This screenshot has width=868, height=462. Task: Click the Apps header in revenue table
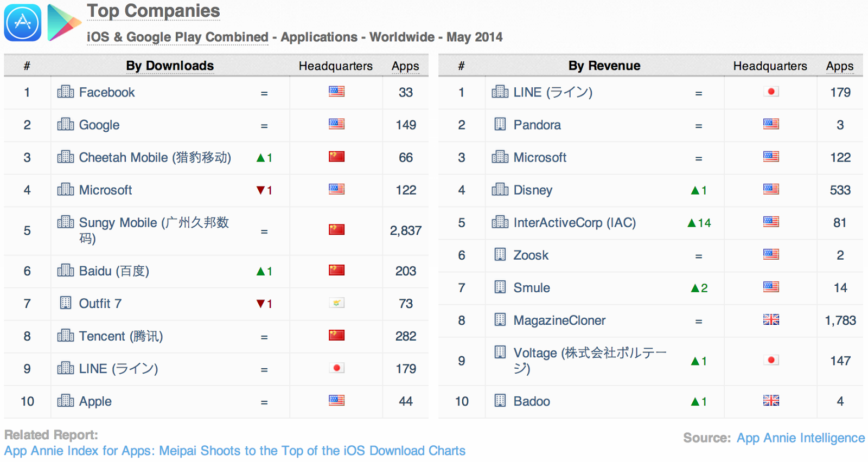point(840,66)
